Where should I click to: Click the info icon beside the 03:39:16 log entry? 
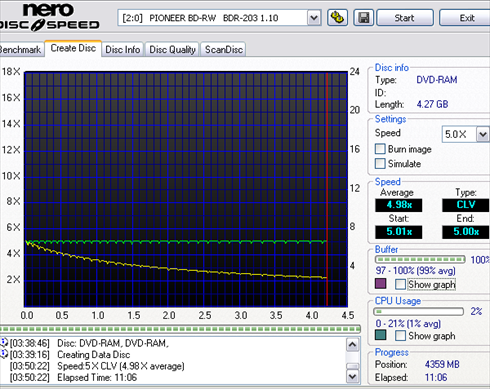tap(4, 354)
